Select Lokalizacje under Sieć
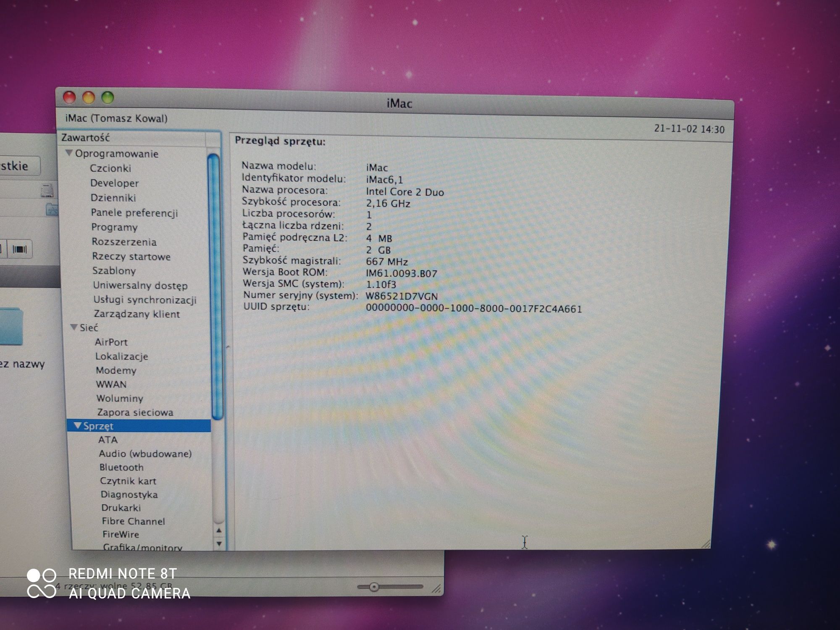Viewport: 840px width, 630px height. click(x=122, y=357)
